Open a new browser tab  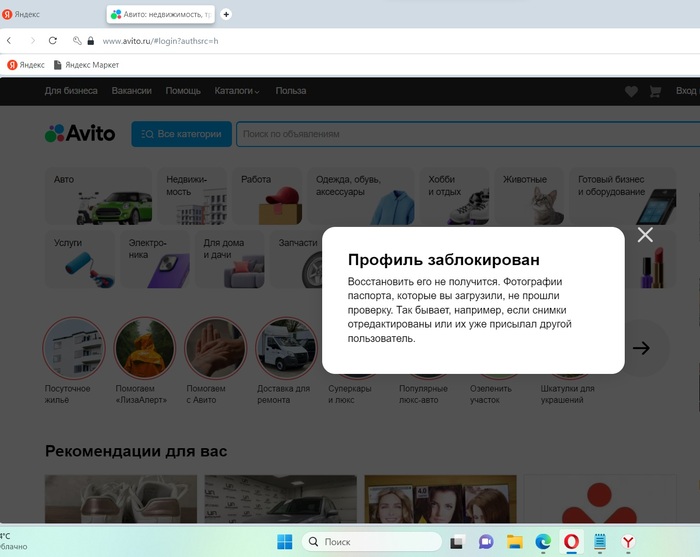tap(226, 14)
